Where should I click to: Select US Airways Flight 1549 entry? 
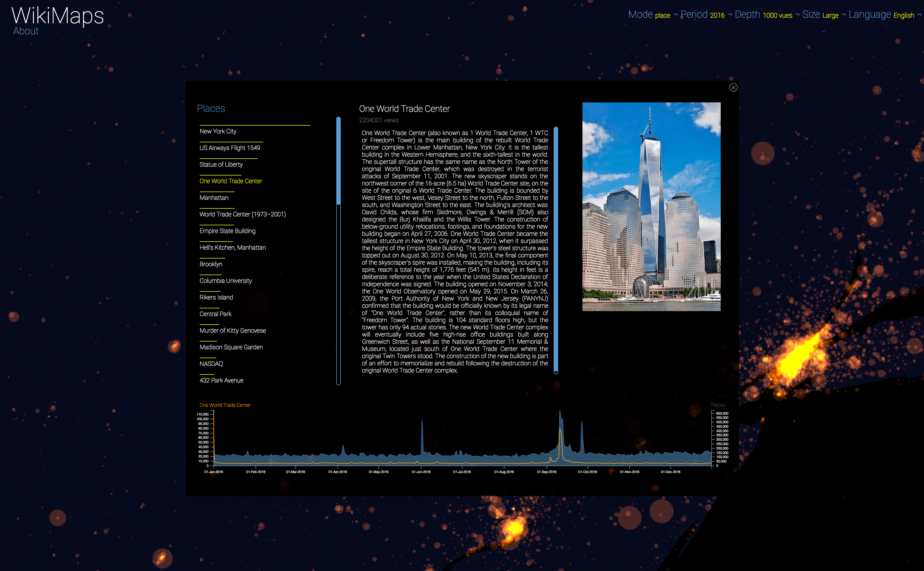230,148
